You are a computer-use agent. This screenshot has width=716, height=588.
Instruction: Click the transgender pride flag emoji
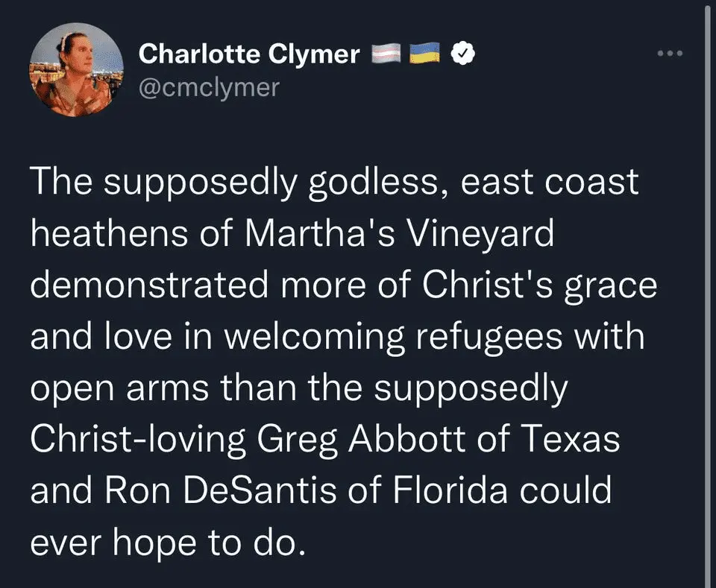click(x=386, y=54)
